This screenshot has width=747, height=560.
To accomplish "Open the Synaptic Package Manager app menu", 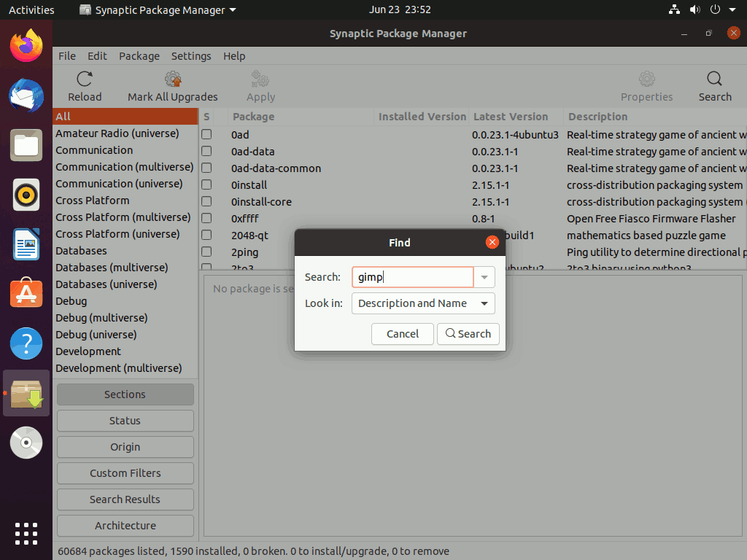I will 158,9.
